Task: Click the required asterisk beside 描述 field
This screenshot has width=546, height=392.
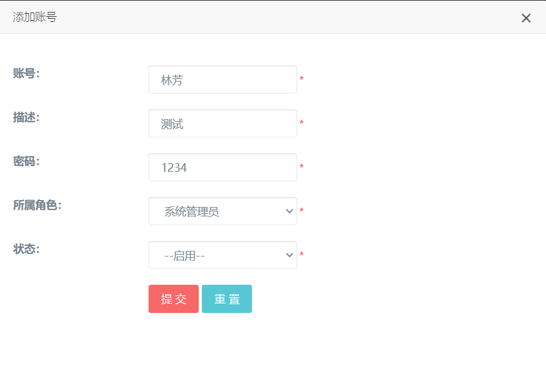Action: click(302, 124)
